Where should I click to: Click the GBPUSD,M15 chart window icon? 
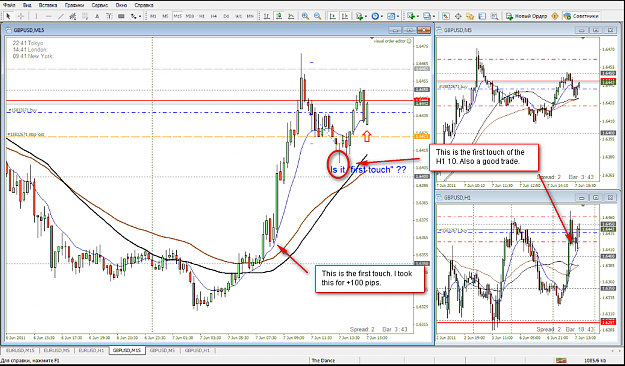(x=8, y=30)
